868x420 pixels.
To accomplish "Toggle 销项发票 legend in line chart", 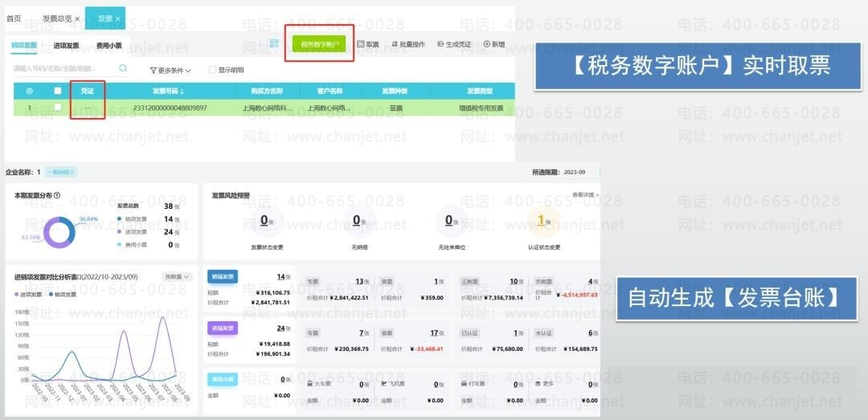I will tap(62, 295).
